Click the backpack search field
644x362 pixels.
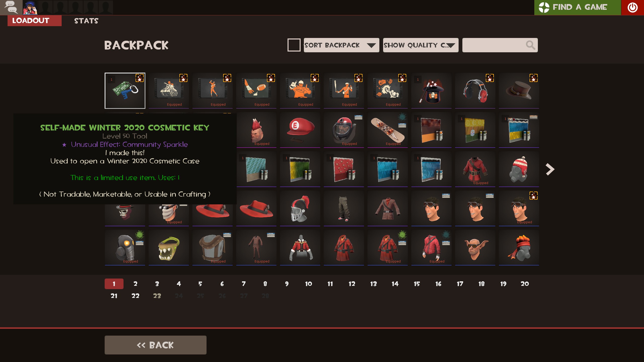500,45
